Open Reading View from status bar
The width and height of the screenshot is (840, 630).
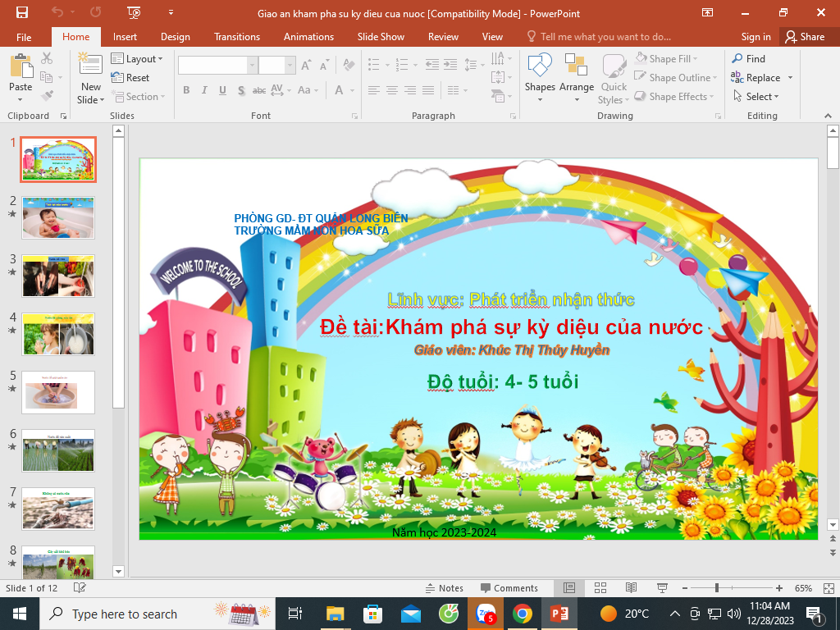631,588
